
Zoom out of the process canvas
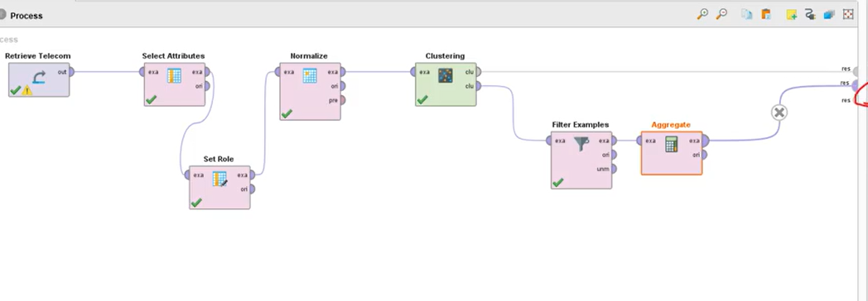pos(721,14)
